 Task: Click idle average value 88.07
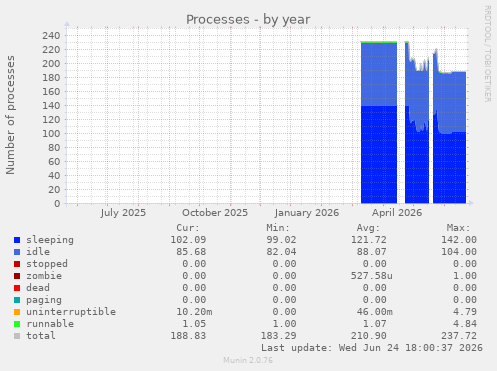coord(372,252)
